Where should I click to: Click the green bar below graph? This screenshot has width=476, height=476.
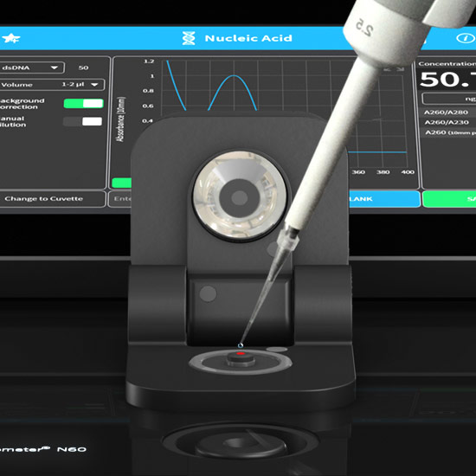click(121, 183)
